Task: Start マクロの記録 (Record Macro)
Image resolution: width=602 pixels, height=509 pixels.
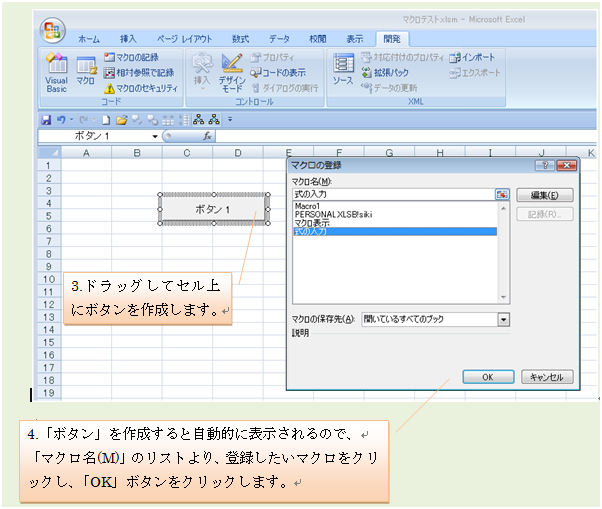Action: [x=137, y=58]
